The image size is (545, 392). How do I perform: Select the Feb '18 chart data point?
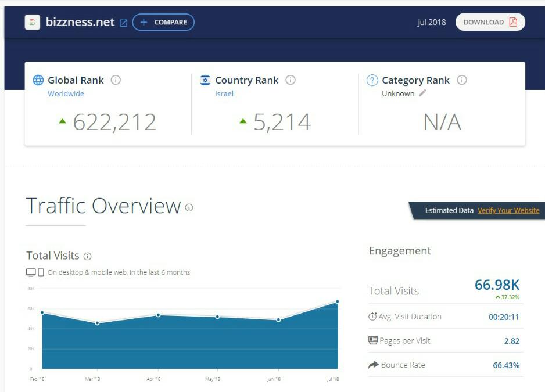(x=42, y=312)
